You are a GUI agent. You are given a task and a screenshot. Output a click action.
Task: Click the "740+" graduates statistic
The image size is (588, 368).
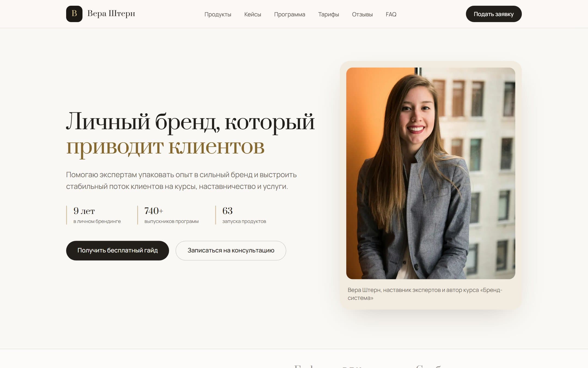tap(154, 211)
